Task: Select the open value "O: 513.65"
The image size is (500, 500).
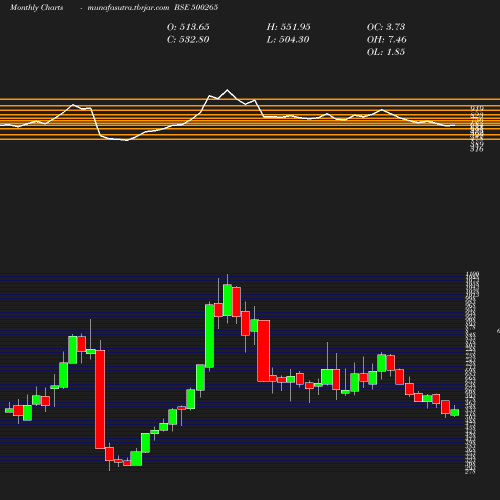Action: (x=188, y=27)
